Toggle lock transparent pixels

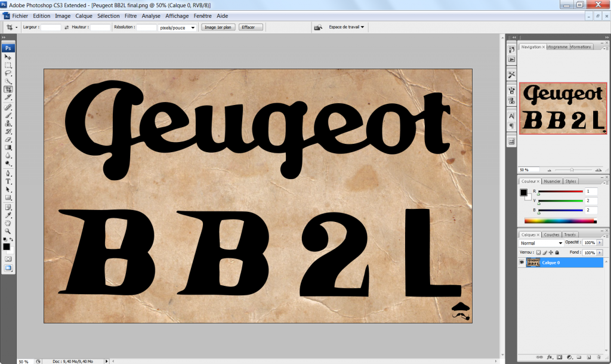[539, 252]
